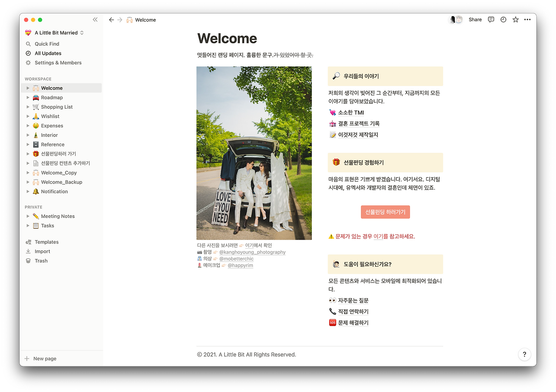Click the Templates icon in sidebar
Image resolution: width=556 pixels, height=392 pixels.
tap(28, 242)
